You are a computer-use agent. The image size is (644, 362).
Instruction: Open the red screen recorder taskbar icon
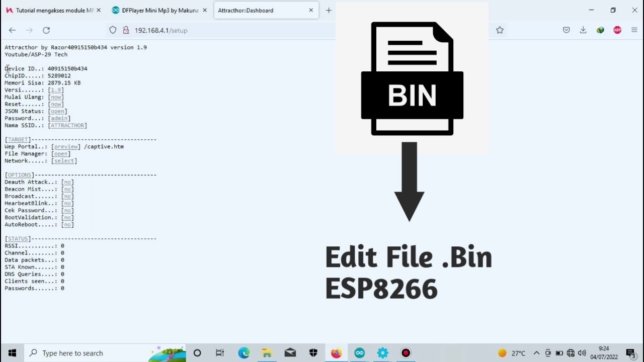406,353
